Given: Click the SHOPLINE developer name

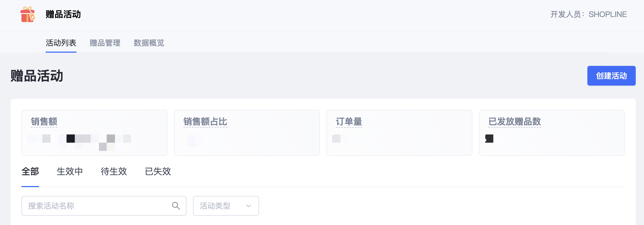Looking at the screenshot, I should tap(608, 14).
